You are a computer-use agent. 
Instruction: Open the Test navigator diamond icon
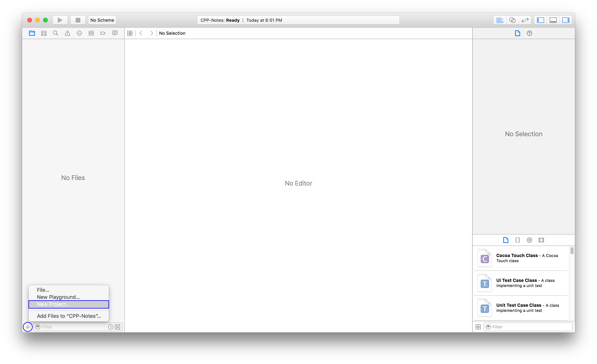click(x=79, y=33)
